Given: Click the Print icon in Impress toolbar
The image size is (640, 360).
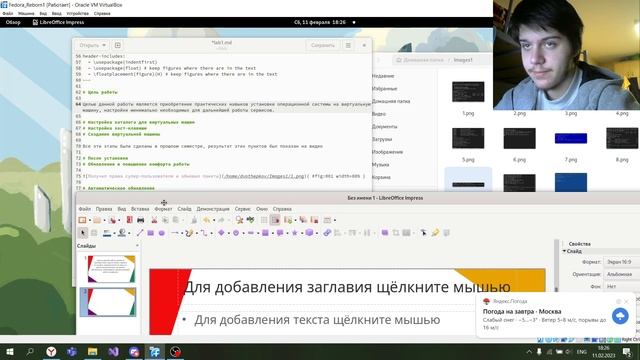Looking at the screenshot, I should click(x=140, y=220).
